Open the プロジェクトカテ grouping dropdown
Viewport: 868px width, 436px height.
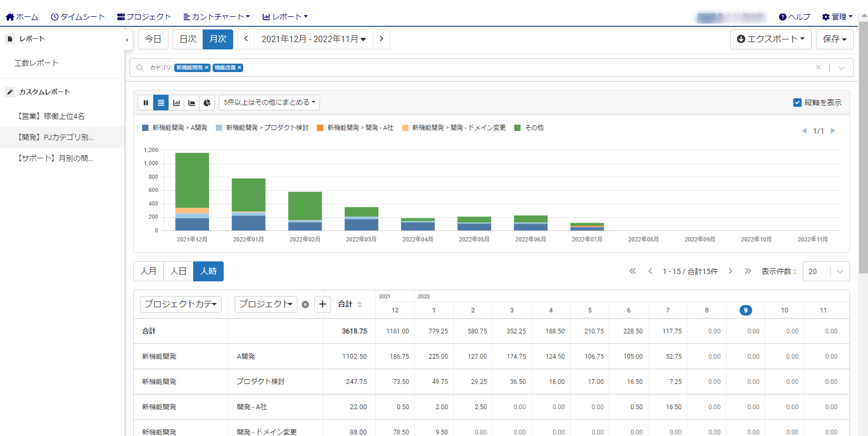tap(181, 304)
